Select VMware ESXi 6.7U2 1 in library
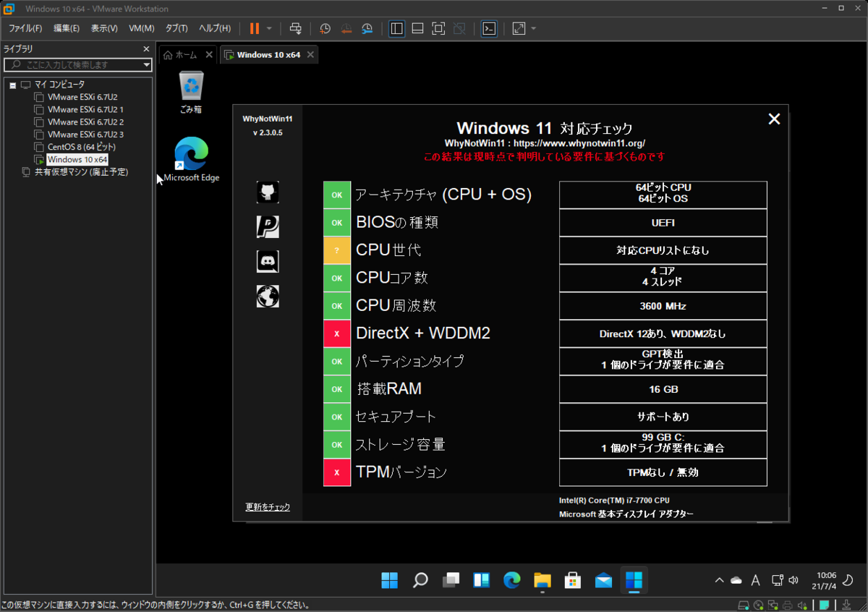The image size is (868, 612). tap(85, 109)
